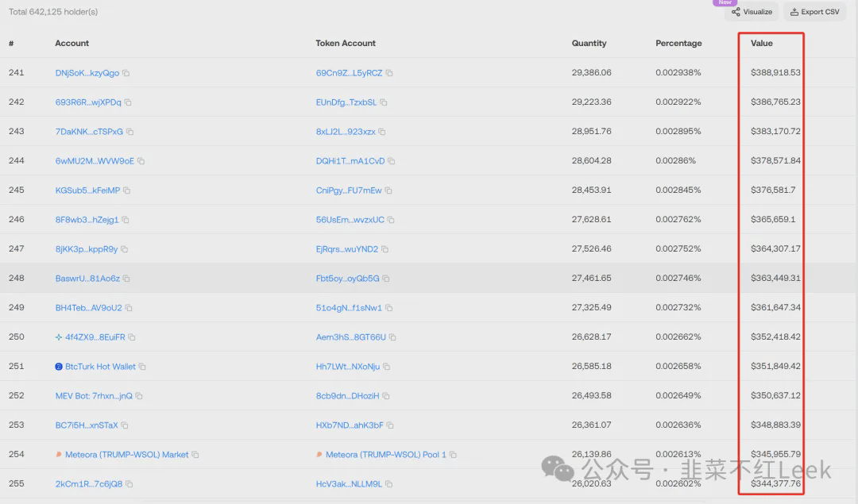Copy token account Hh7LWt...NXoNju
Image resolution: width=858 pixels, height=504 pixels.
tap(387, 366)
